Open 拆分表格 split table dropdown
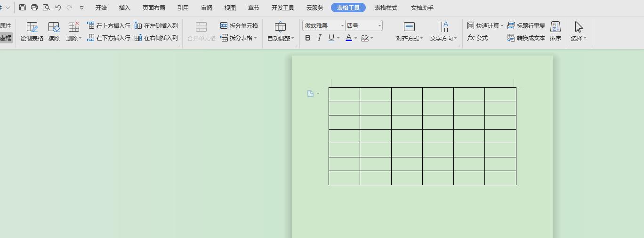This screenshot has height=238, width=644. pos(239,38)
